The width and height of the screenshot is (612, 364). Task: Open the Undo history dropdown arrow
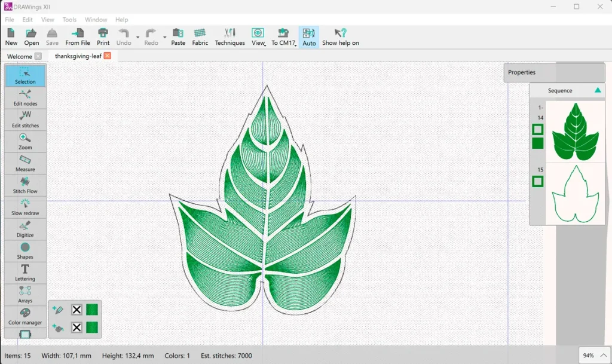tap(138, 37)
